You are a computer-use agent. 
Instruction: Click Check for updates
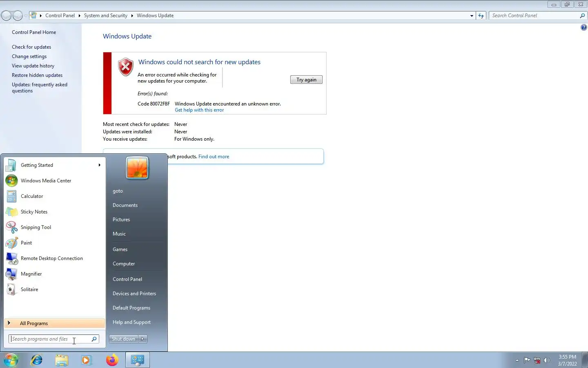click(x=31, y=47)
